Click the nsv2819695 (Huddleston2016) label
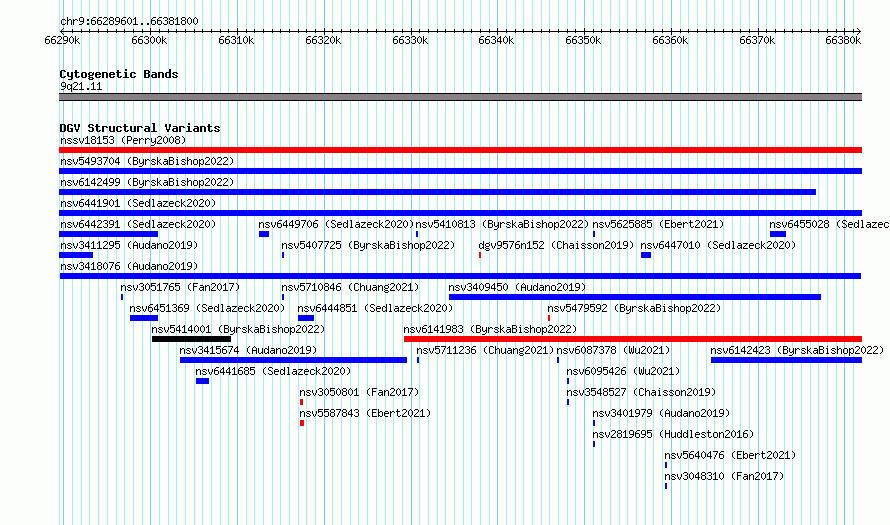This screenshot has height=525, width=890. [x=673, y=434]
